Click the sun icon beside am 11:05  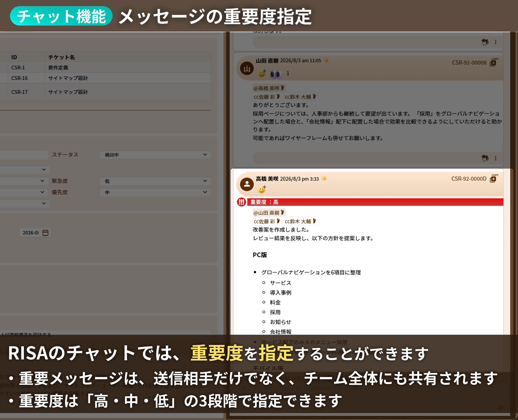click(326, 61)
